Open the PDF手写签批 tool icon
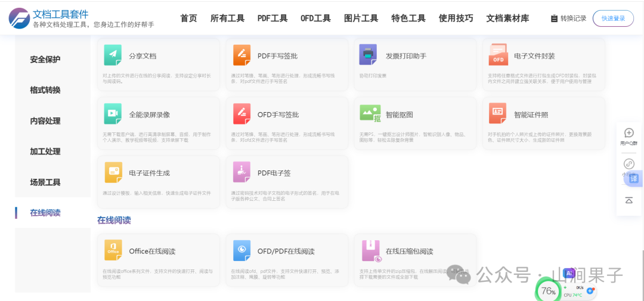This screenshot has height=301, width=644. [242, 55]
